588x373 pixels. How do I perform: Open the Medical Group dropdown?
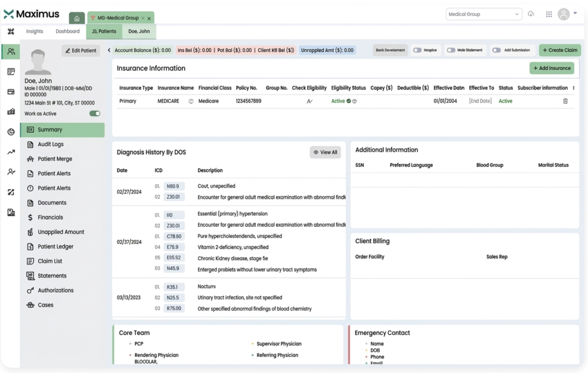483,14
